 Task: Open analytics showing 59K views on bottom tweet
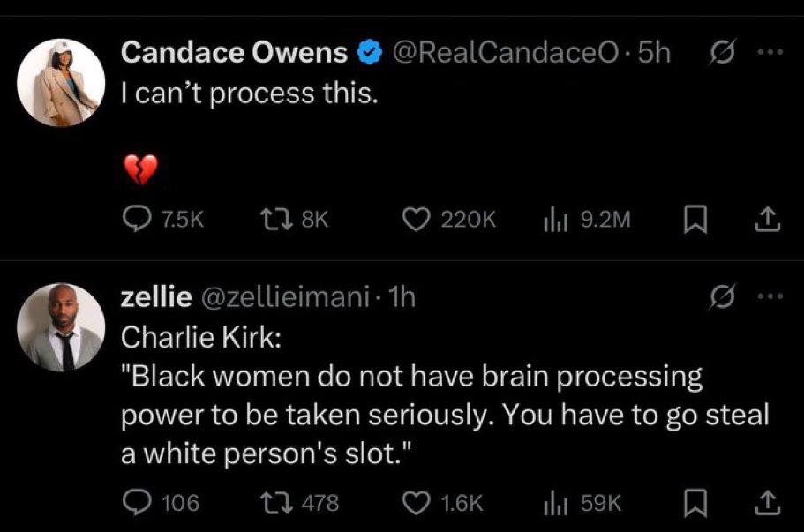pos(556,504)
